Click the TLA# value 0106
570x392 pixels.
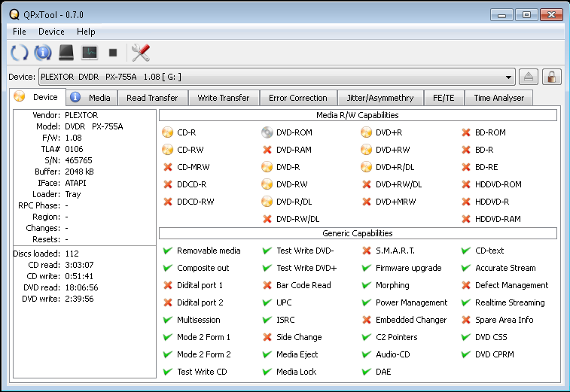click(x=74, y=149)
